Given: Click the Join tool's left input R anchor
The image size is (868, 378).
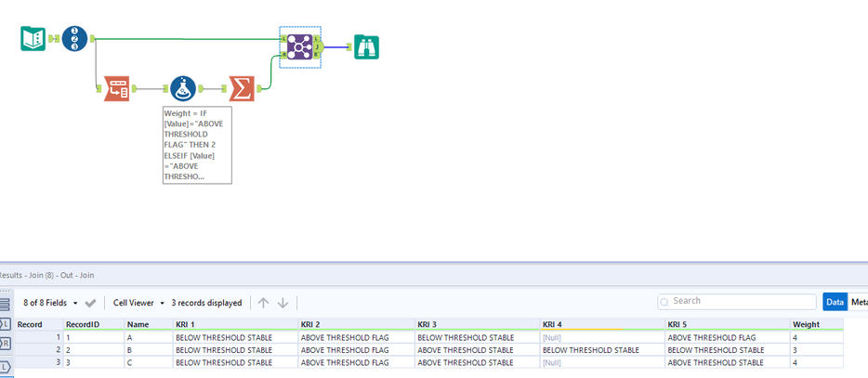Looking at the screenshot, I should tap(283, 56).
